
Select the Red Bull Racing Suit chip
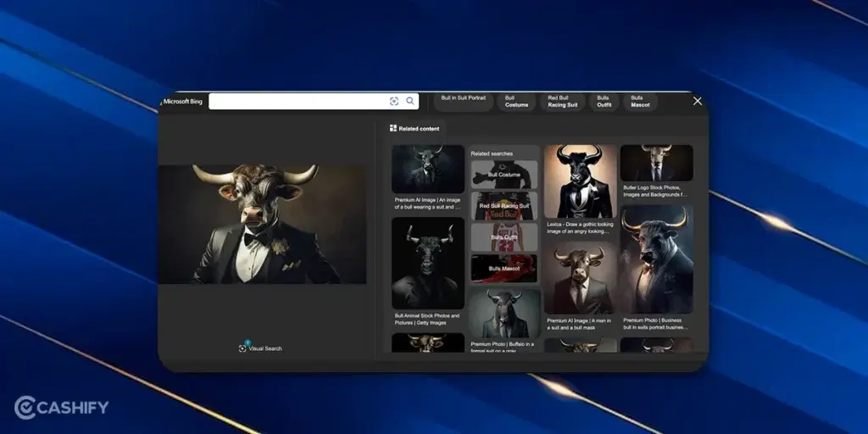(x=563, y=102)
